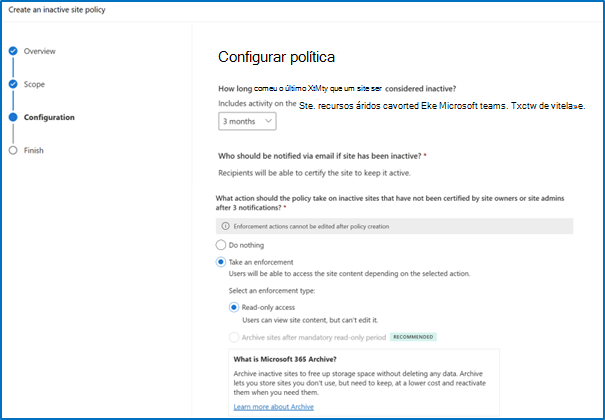605x420 pixels.
Task: Open the Learn more about Archive link
Action: [x=274, y=407]
